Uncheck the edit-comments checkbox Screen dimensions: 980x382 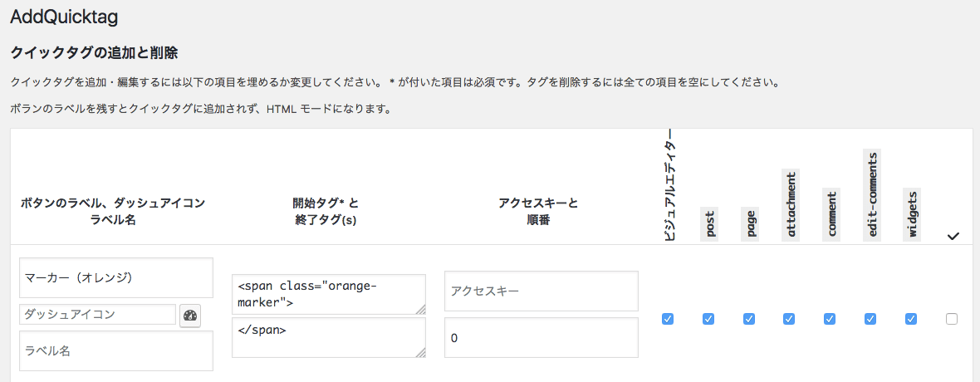[x=870, y=319]
